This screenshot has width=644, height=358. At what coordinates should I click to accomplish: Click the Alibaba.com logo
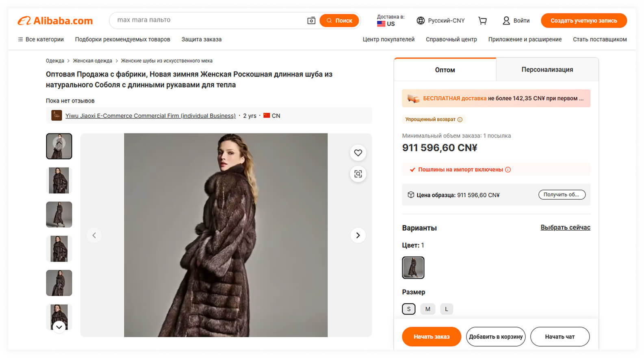(x=55, y=21)
